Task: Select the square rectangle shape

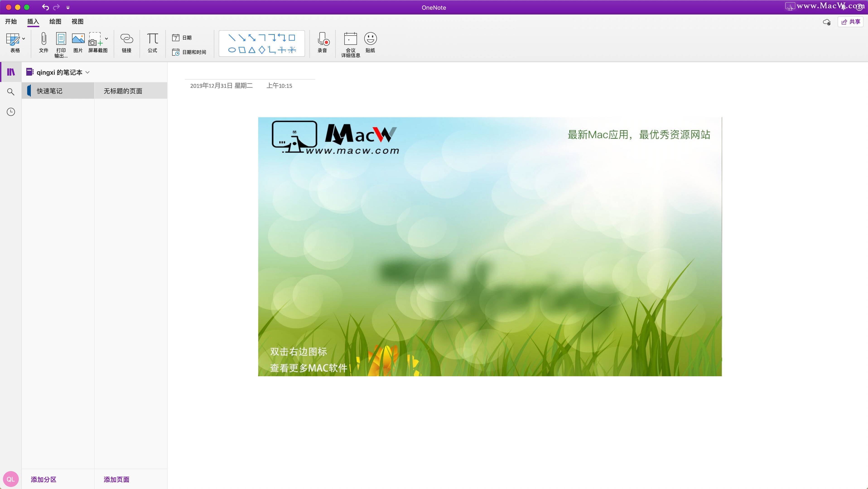Action: (292, 37)
